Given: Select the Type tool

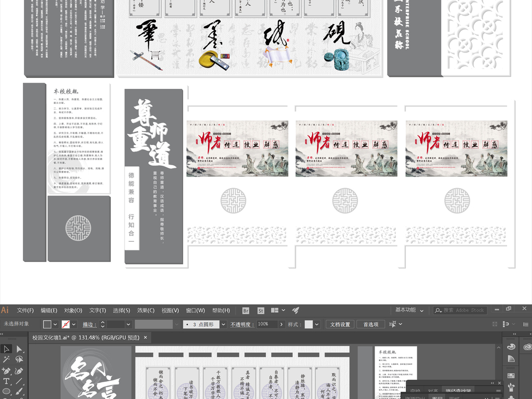Looking at the screenshot, I should tap(6, 381).
